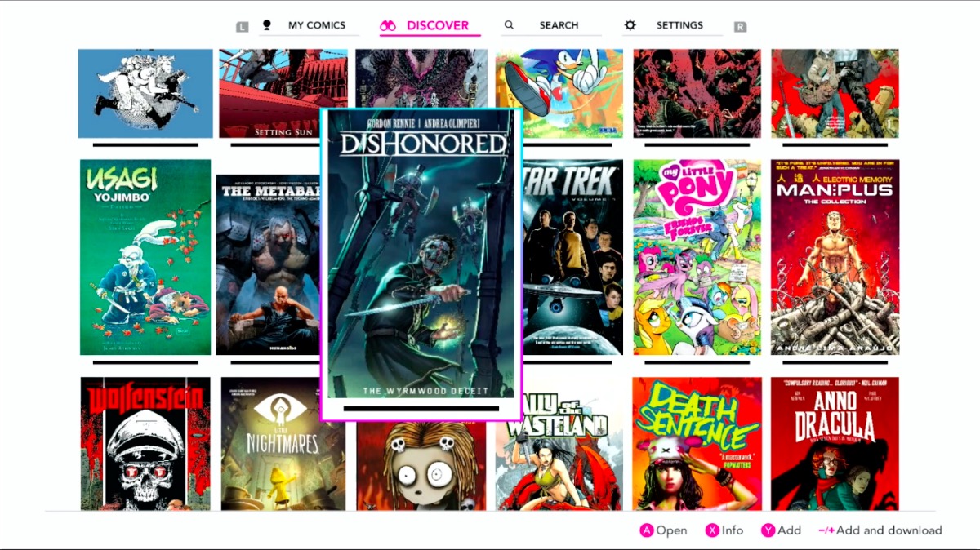Click the person icon beside My Comics
The width and height of the screenshot is (980, 550).
[x=266, y=25]
